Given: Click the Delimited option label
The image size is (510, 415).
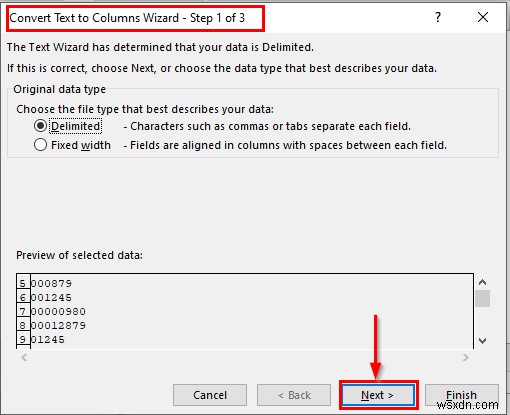Looking at the screenshot, I should pos(76,126).
